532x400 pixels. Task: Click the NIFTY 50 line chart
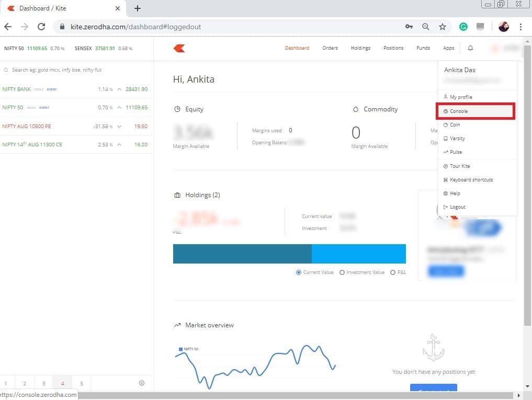255,367
